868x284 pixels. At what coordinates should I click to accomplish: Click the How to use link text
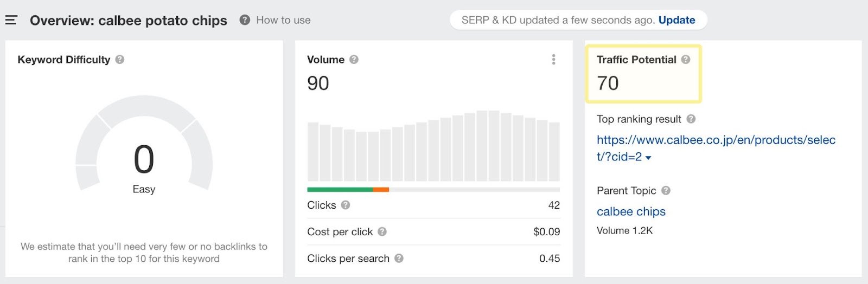283,20
